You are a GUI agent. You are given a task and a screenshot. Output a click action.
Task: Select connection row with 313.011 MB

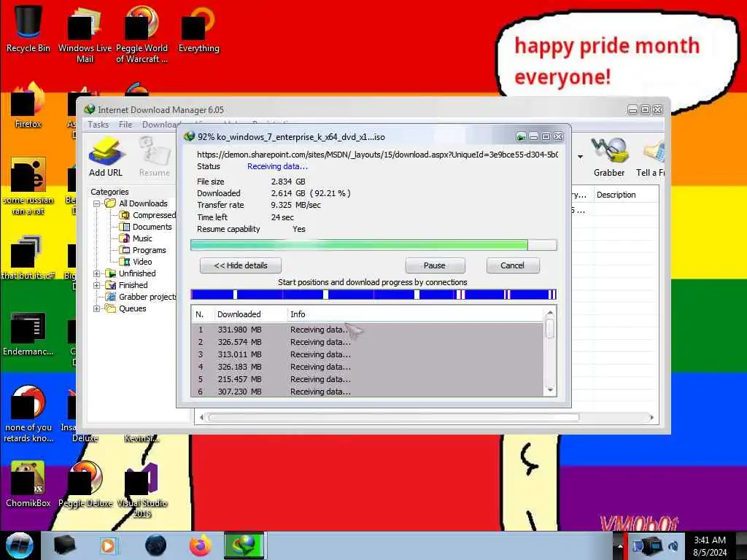(368, 354)
